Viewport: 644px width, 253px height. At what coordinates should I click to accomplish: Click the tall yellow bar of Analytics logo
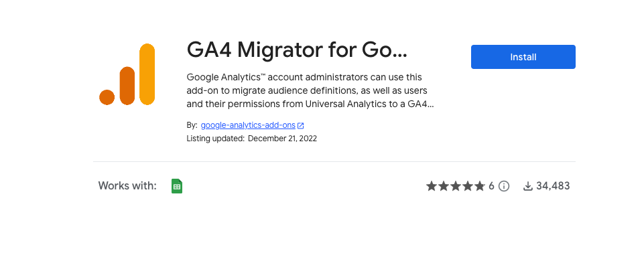147,74
